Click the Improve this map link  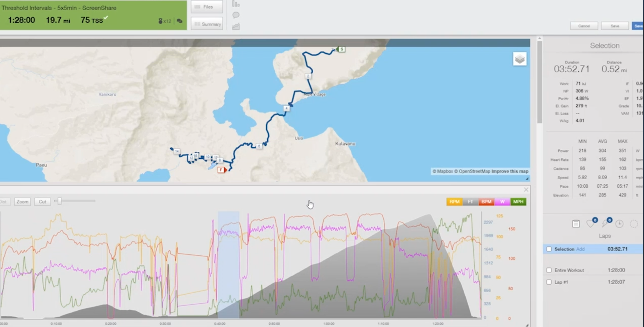[x=510, y=171]
